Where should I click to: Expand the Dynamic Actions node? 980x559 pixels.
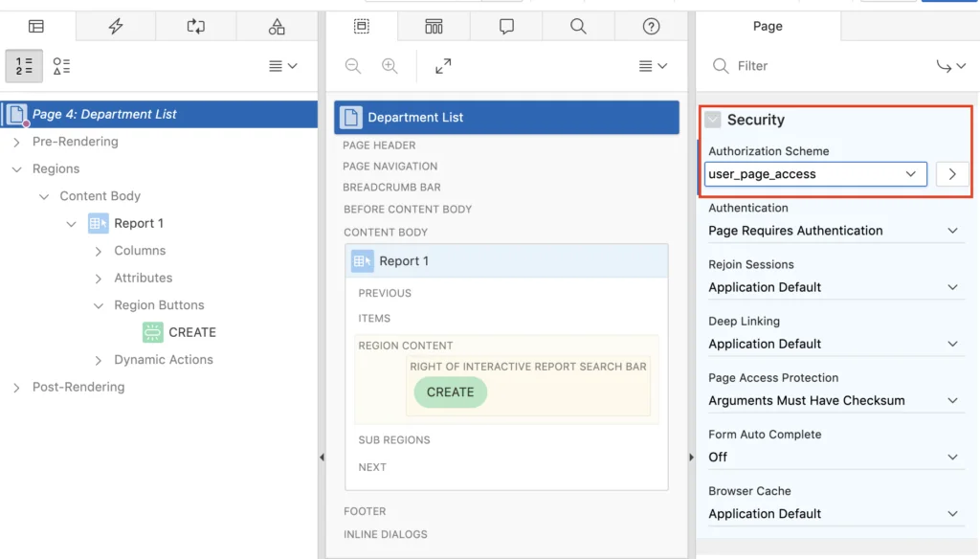point(99,360)
